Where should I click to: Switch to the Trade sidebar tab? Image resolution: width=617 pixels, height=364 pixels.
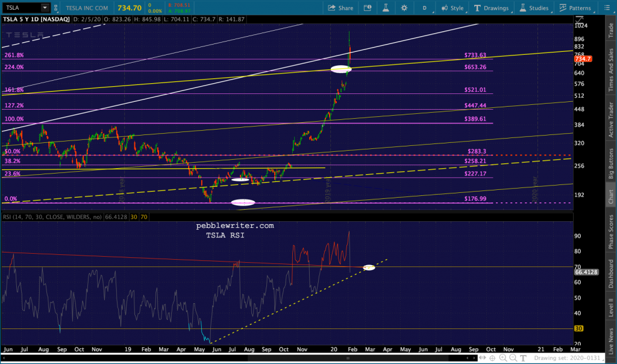(x=611, y=31)
